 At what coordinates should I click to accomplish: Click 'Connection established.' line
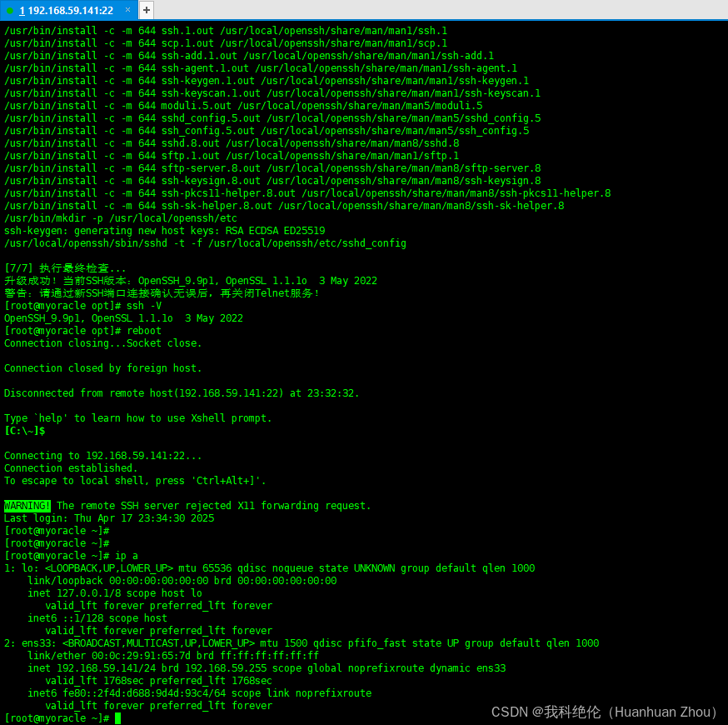[71, 468]
